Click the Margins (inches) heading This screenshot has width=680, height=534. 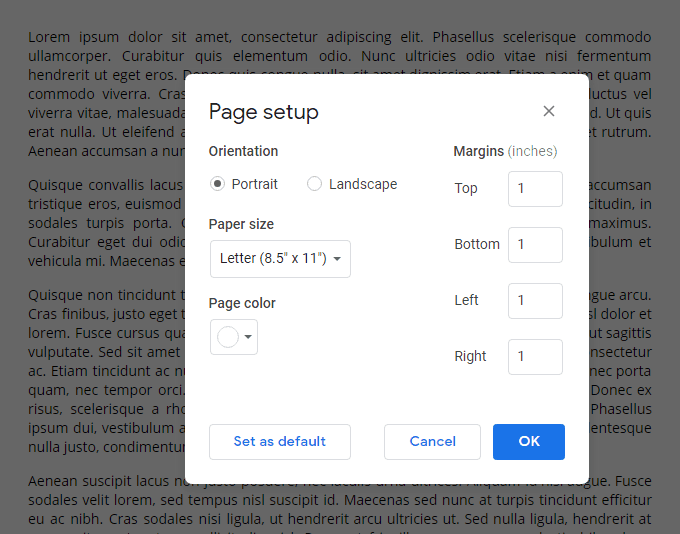[505, 151]
